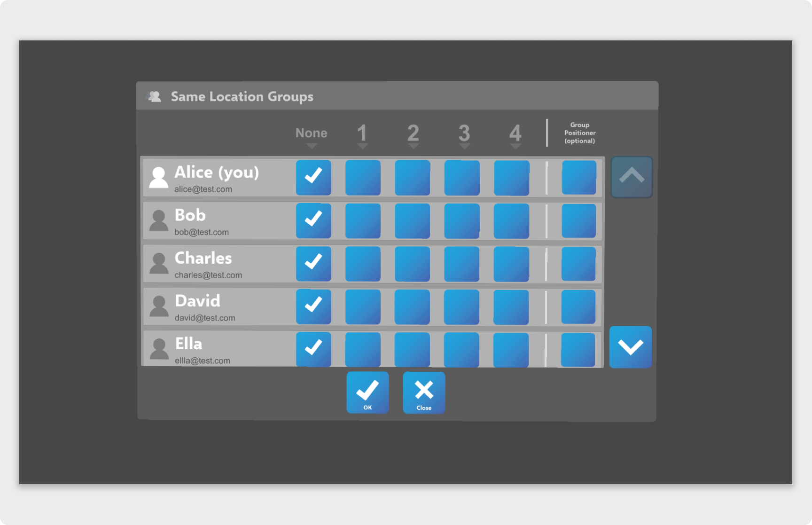Click Bob's avatar icon

click(x=159, y=220)
